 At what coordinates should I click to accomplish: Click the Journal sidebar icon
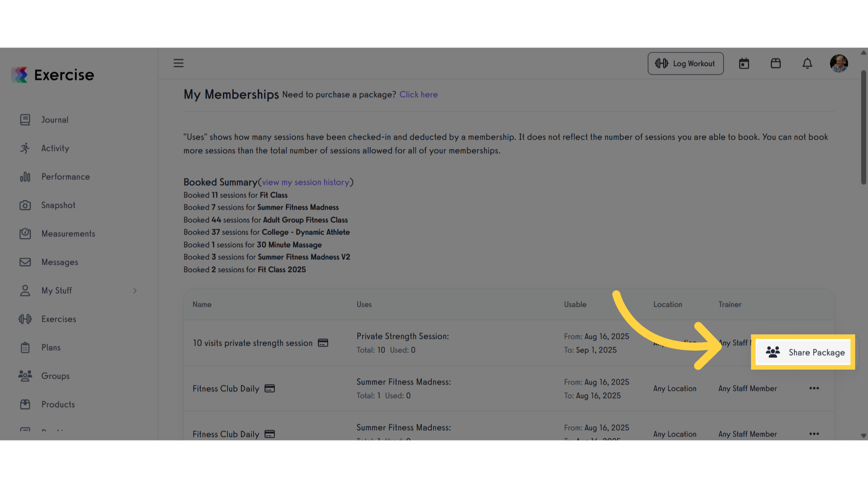coord(25,120)
